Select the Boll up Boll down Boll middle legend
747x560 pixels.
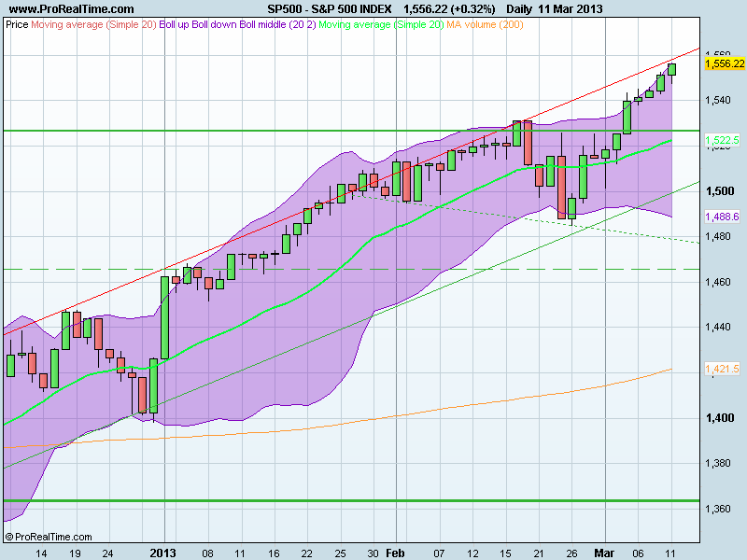[237, 24]
